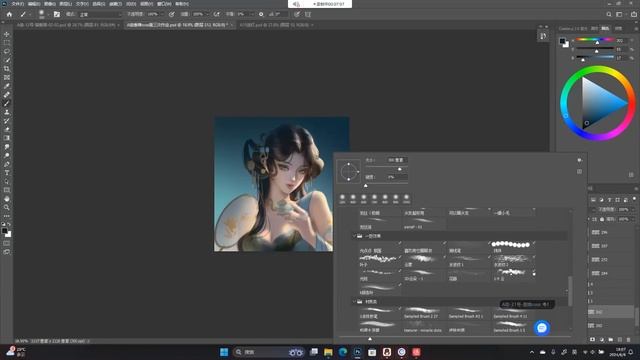
Task: Click the delete layer trash icon
Action: pos(628,340)
